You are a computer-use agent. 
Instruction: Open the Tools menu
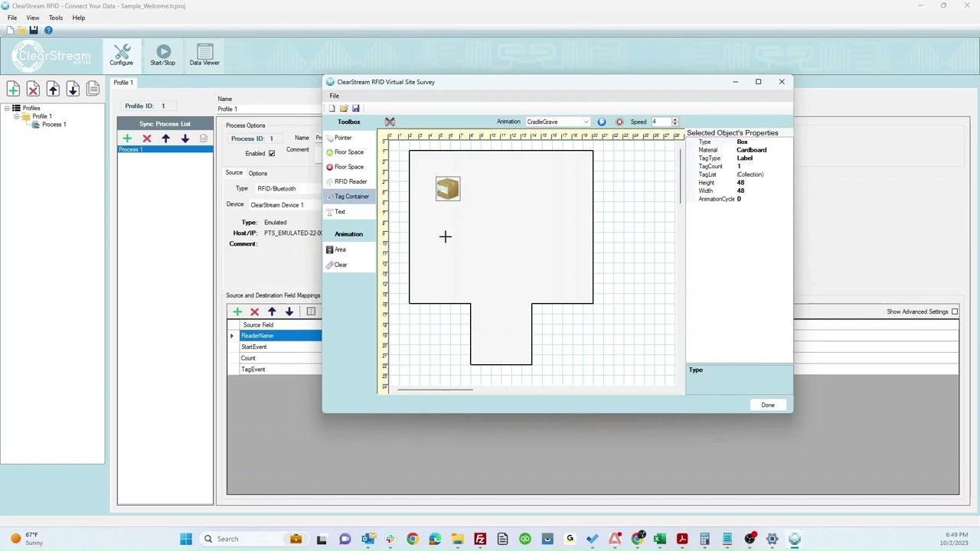click(56, 18)
